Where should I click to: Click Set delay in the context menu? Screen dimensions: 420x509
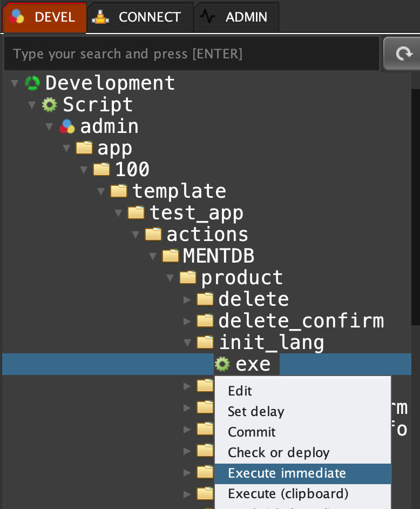click(256, 412)
